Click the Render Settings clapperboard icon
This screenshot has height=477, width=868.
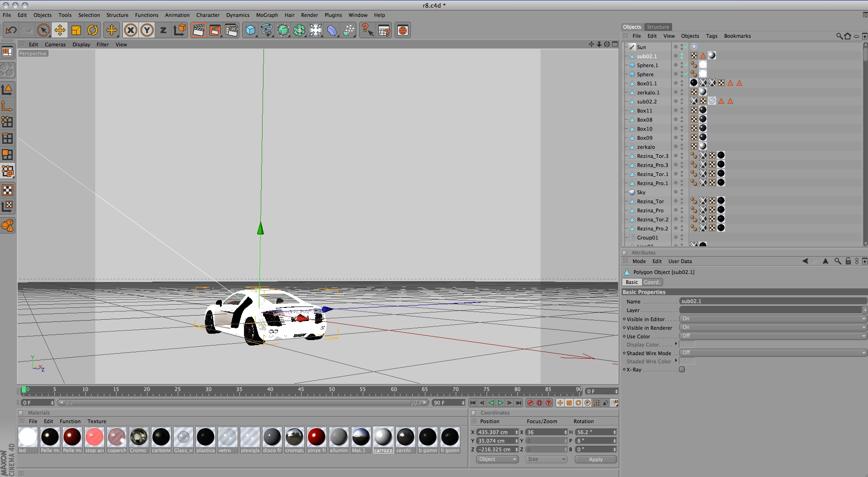pos(231,30)
